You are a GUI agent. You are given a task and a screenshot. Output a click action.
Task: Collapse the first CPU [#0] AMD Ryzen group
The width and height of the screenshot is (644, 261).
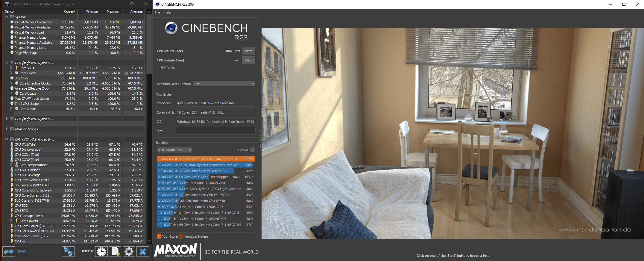[x=6, y=63]
